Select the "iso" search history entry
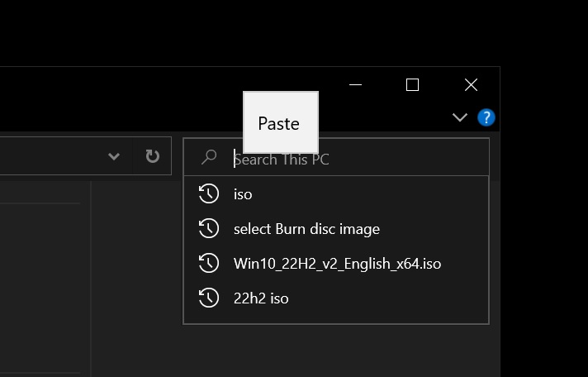The height and width of the screenshot is (377, 588). [336, 194]
